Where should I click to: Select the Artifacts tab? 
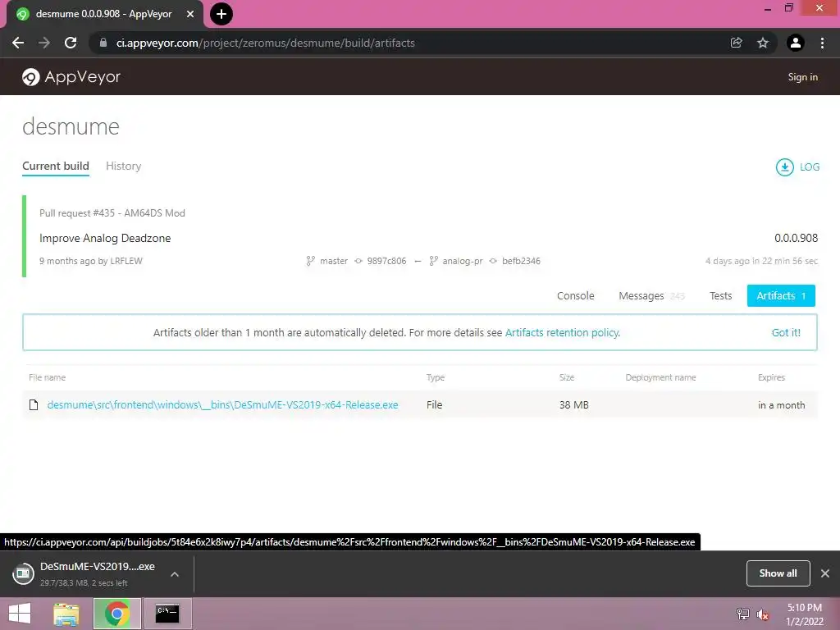(x=781, y=295)
